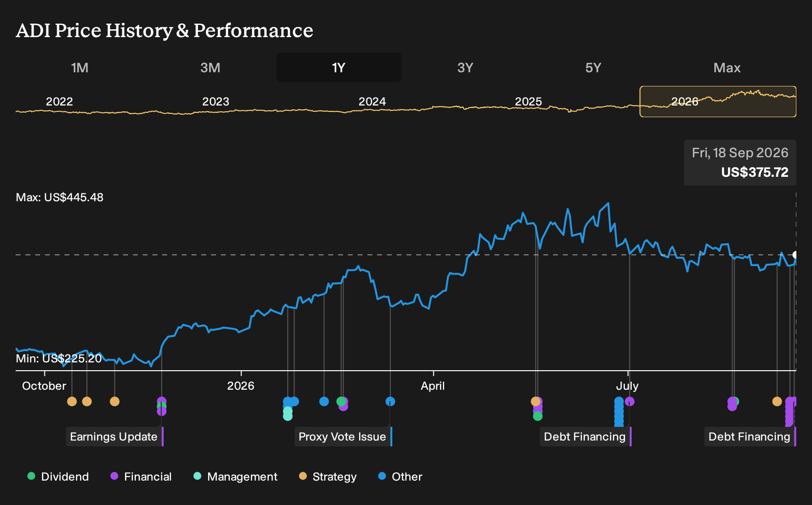Click the purple Financial dot beside July's blue stack

tap(630, 401)
